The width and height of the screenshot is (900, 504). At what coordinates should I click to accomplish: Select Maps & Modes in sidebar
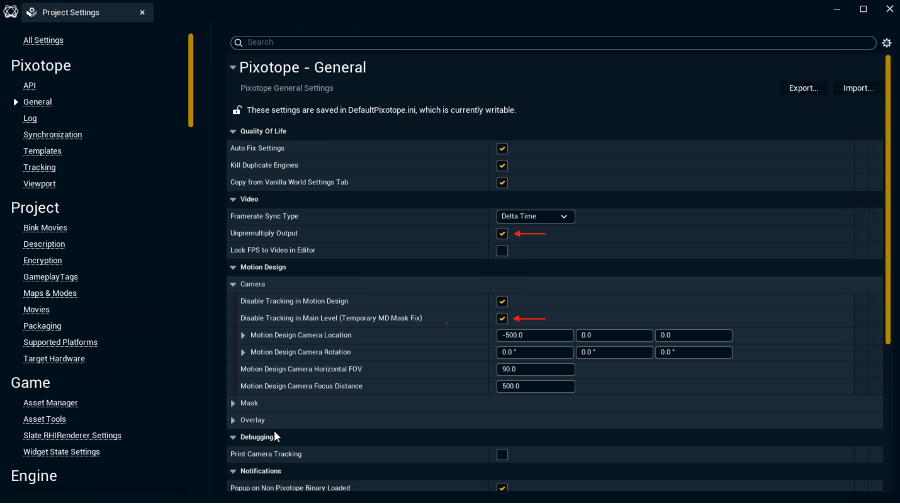tap(50, 293)
